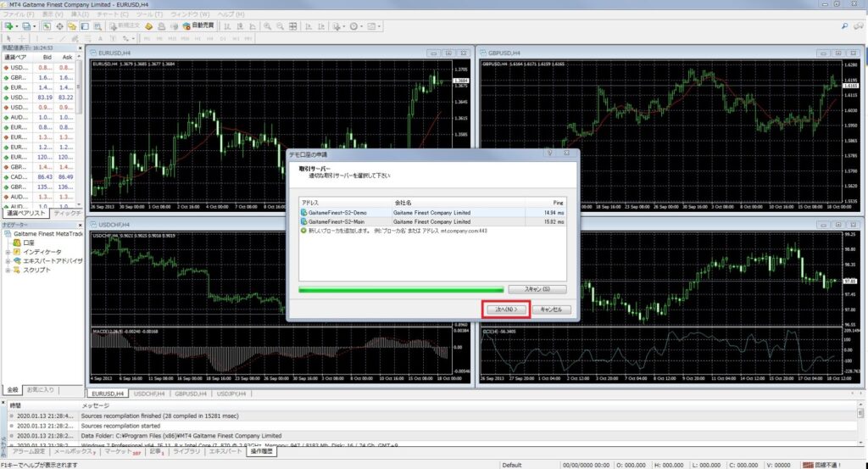Switch to bar chart icon
This screenshot has height=469, width=868.
click(227, 26)
